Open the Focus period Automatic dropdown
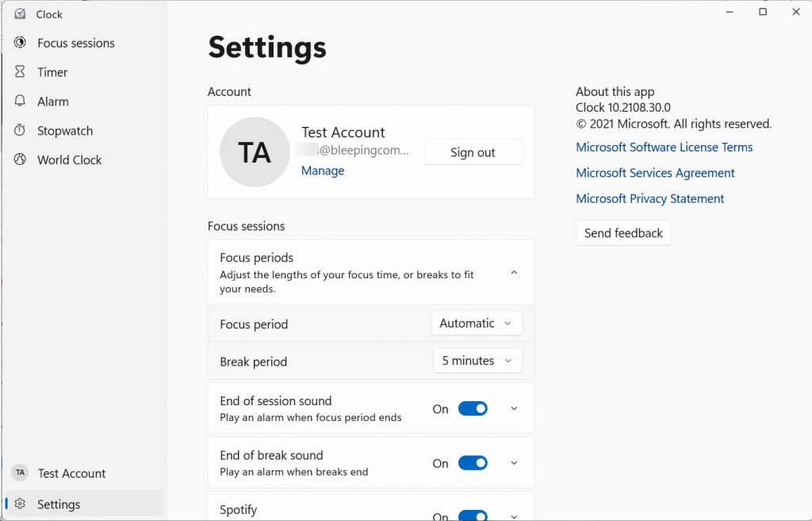The height and width of the screenshot is (521, 812). tap(477, 324)
